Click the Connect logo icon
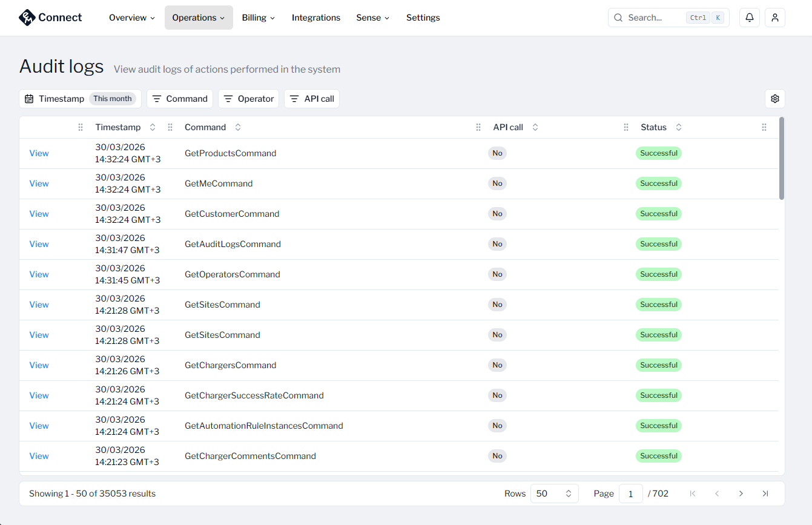The height and width of the screenshot is (525, 812). pyautogui.click(x=27, y=18)
